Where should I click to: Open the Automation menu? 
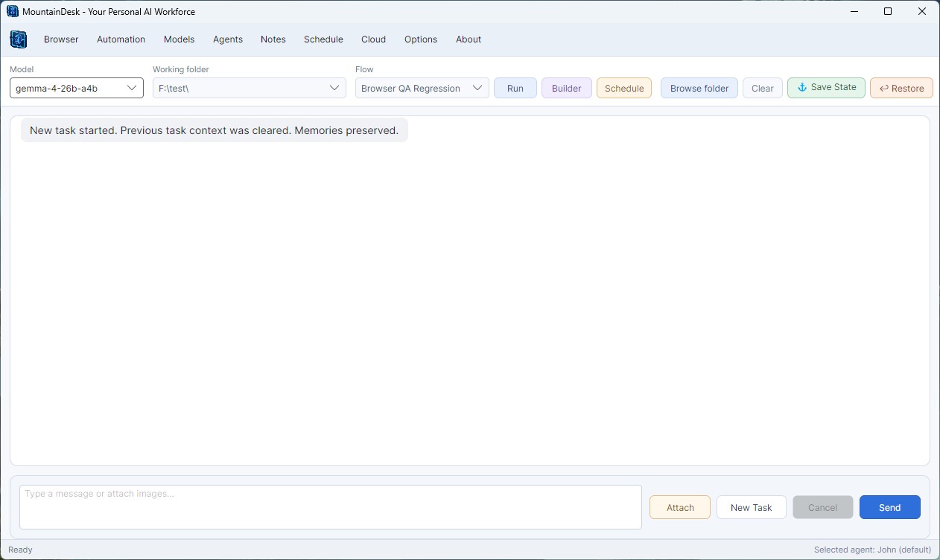(x=121, y=39)
